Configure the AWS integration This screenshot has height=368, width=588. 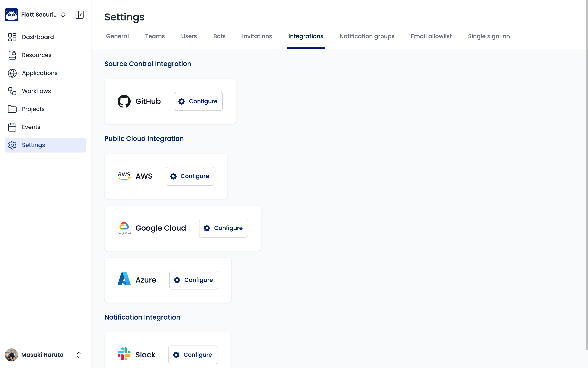[x=190, y=176]
